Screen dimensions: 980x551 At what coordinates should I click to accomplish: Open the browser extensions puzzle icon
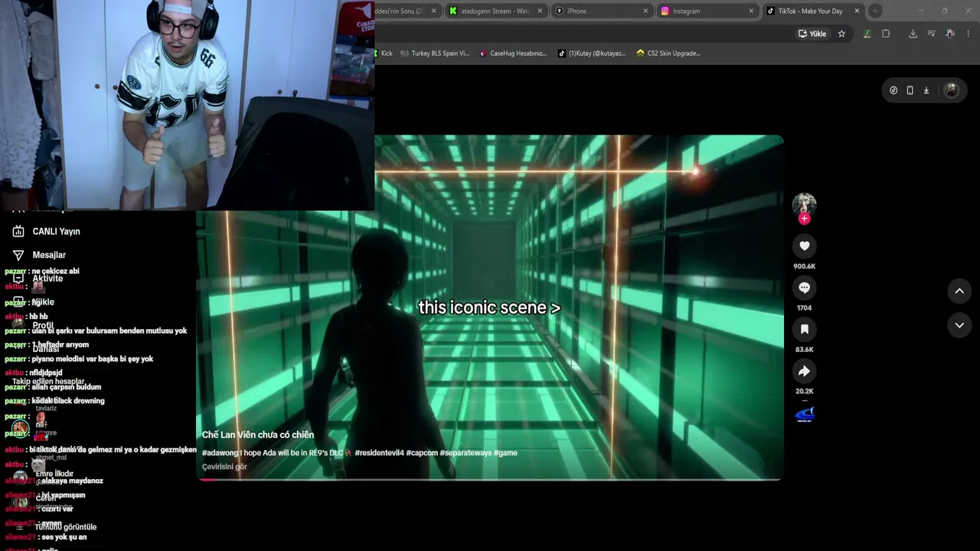click(x=886, y=34)
